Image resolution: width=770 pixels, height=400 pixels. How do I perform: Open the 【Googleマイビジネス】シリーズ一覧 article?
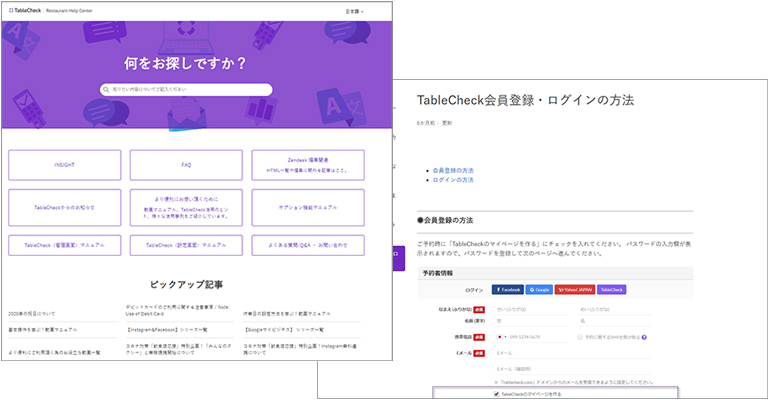pyautogui.click(x=283, y=330)
